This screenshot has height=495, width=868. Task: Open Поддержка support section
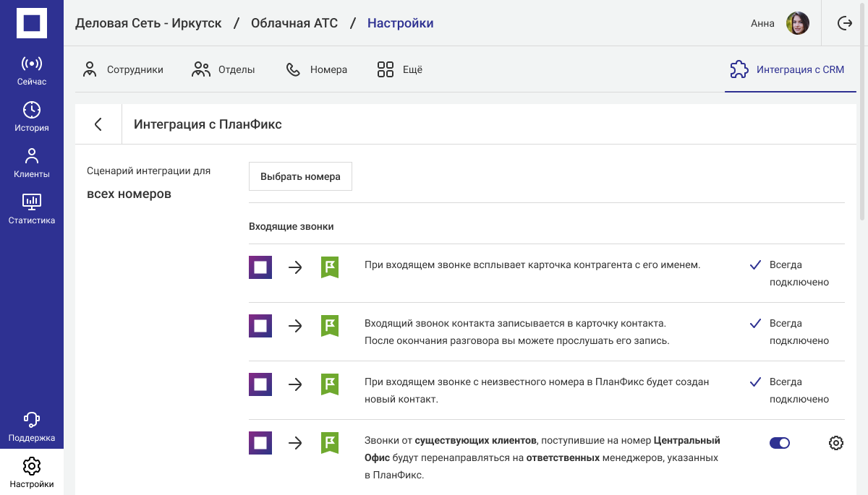pyautogui.click(x=32, y=427)
